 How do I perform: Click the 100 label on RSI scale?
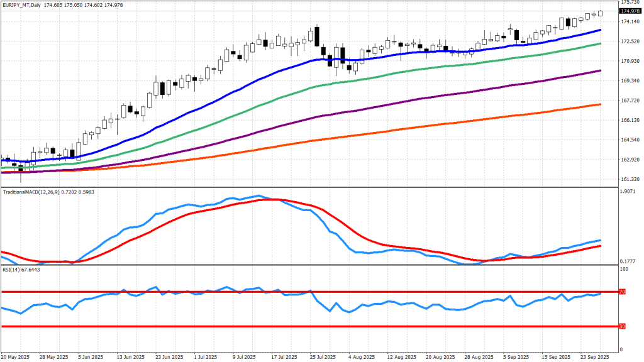pos(625,270)
